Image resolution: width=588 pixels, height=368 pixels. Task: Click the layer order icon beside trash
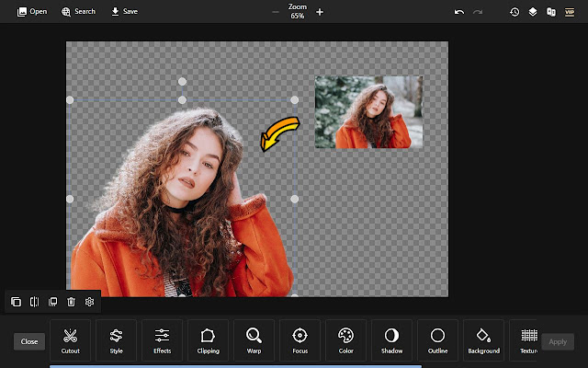pyautogui.click(x=53, y=302)
